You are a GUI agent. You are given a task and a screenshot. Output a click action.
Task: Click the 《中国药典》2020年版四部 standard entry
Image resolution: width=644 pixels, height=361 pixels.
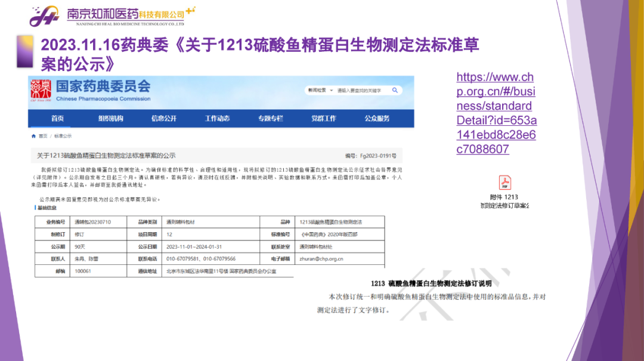point(329,235)
